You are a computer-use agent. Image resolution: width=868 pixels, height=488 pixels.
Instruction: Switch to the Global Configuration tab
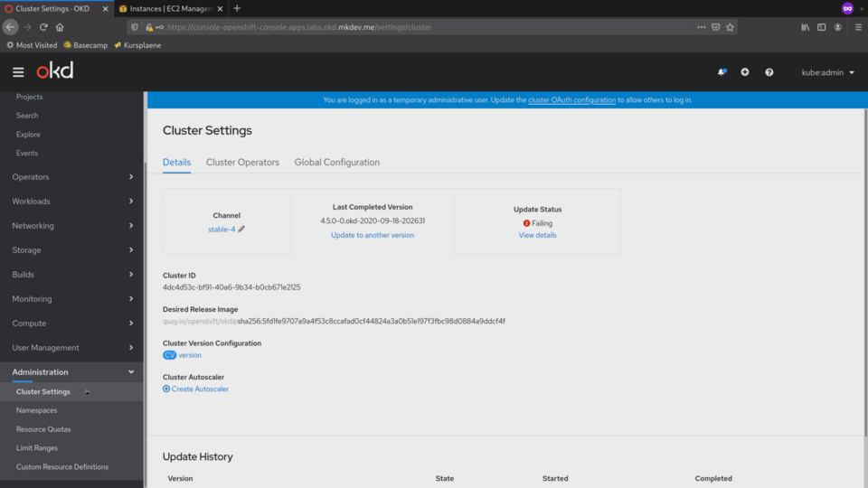(336, 162)
